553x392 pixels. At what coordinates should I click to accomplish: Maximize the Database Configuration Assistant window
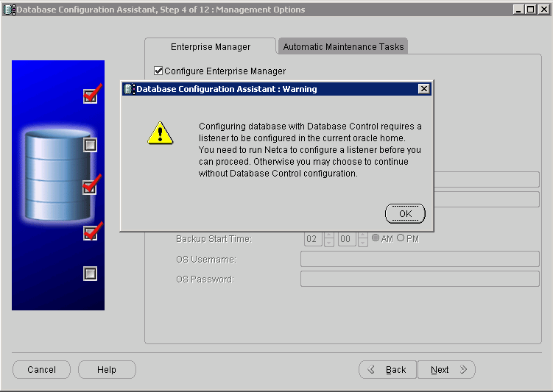(x=530, y=10)
